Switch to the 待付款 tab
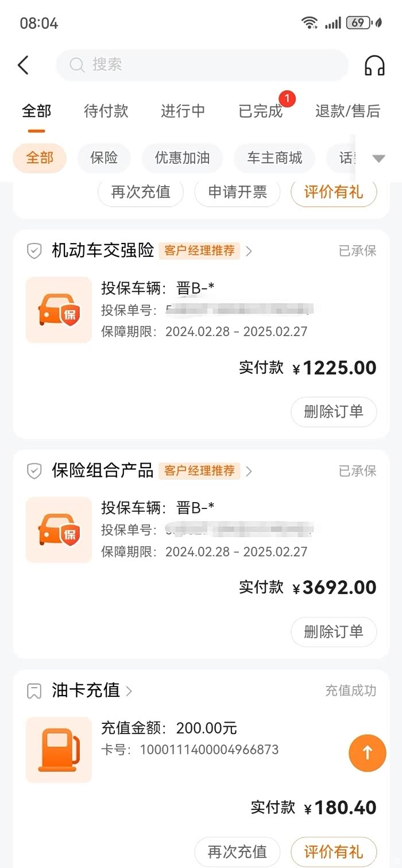The width and height of the screenshot is (402, 868). (x=106, y=111)
